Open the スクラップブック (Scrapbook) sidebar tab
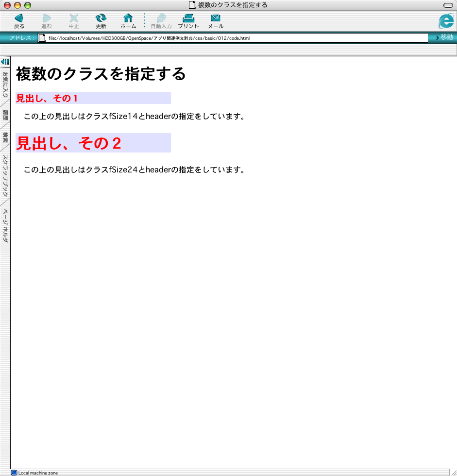 pos(5,175)
